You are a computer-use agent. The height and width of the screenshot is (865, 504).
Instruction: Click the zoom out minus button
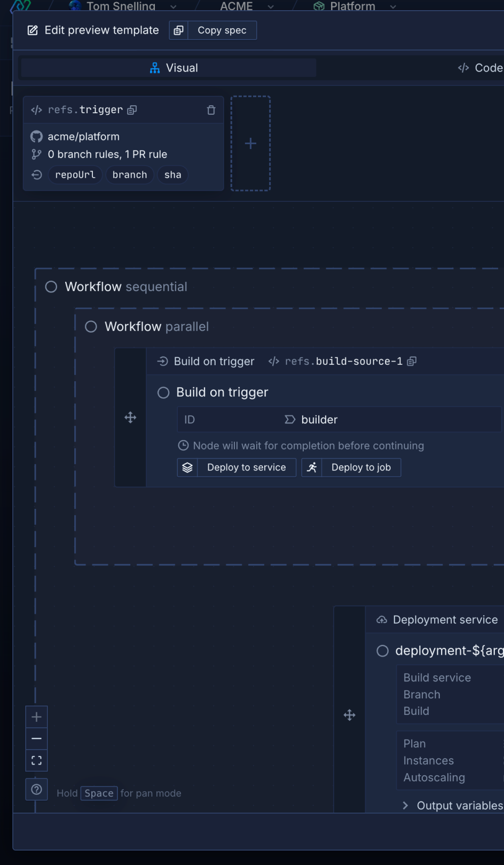pyautogui.click(x=36, y=739)
